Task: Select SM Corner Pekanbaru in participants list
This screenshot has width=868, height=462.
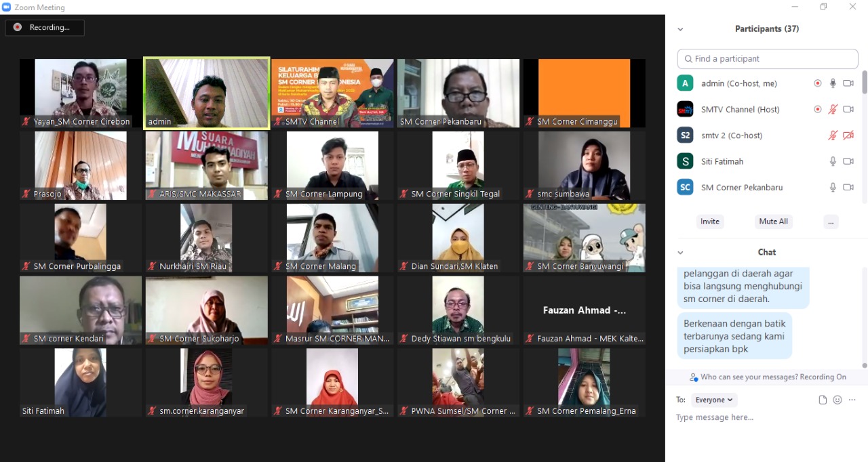Action: coord(766,188)
